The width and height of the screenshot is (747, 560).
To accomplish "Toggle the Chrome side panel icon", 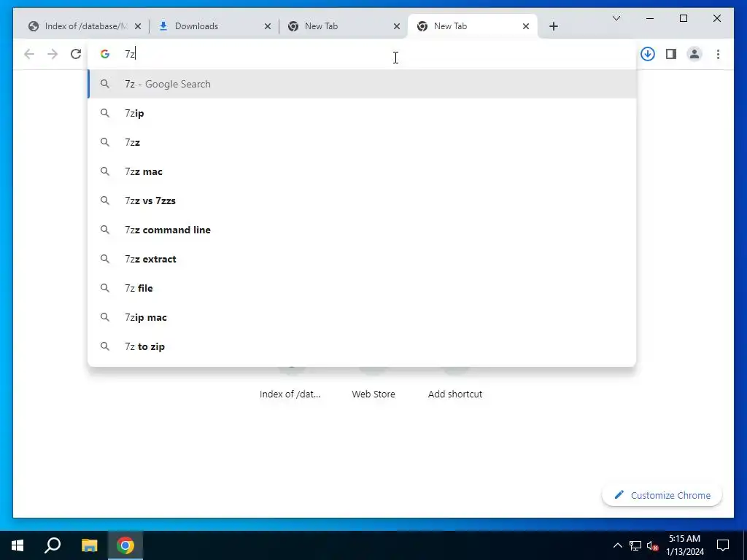I will (x=671, y=54).
